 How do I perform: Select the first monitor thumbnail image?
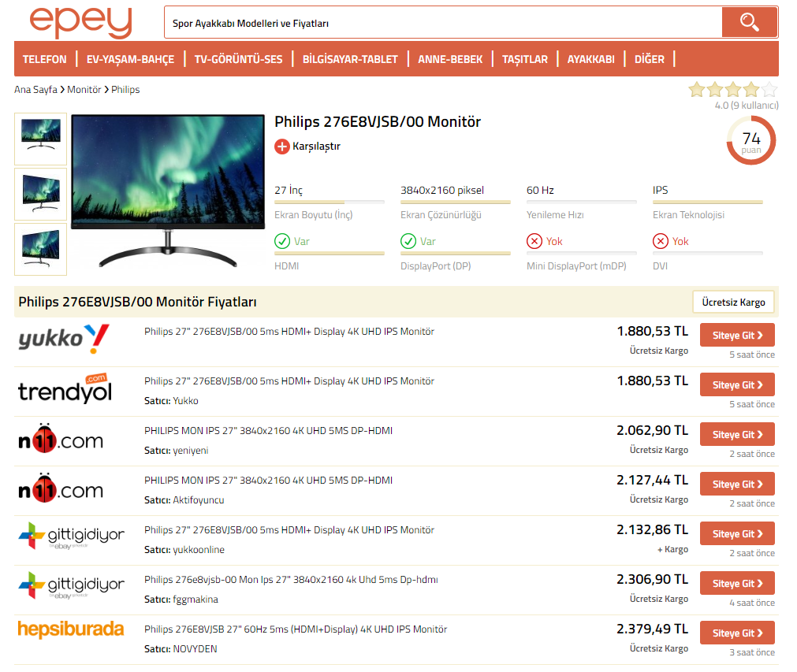click(40, 139)
